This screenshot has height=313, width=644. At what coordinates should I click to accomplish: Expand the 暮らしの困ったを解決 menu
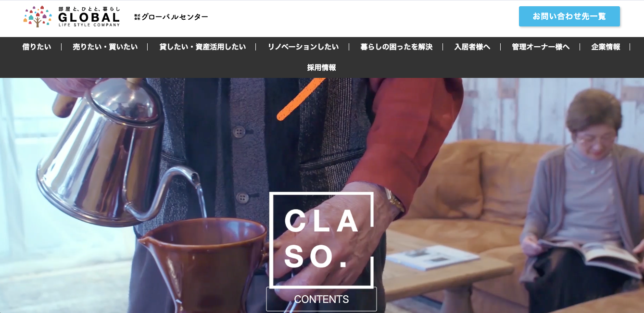coord(396,47)
